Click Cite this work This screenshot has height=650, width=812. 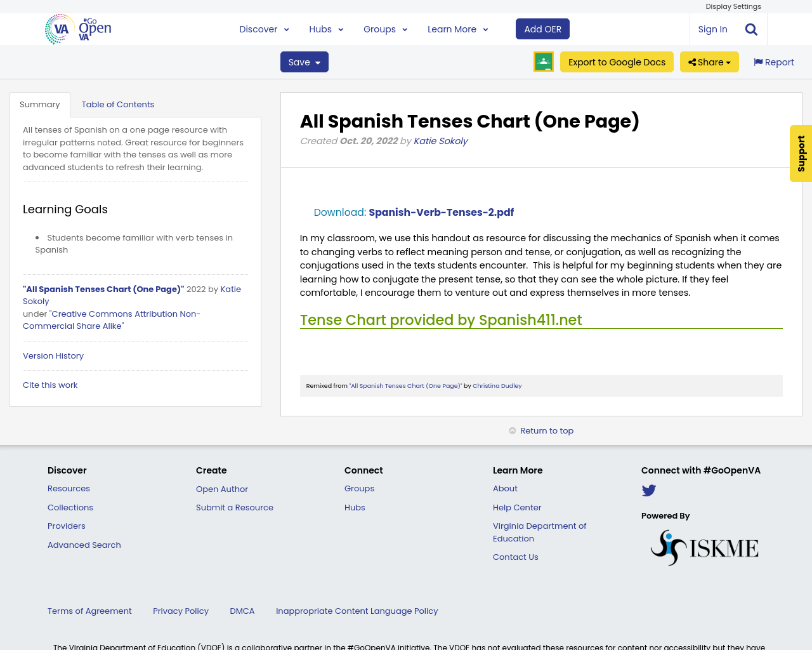[x=50, y=384]
